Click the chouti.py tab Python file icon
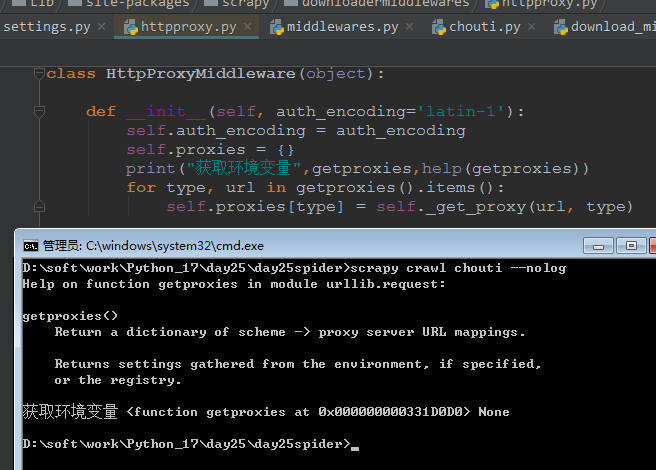 (439, 28)
